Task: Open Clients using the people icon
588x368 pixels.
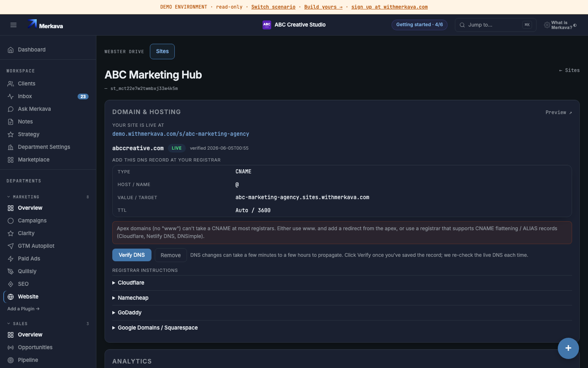Action: [11, 84]
